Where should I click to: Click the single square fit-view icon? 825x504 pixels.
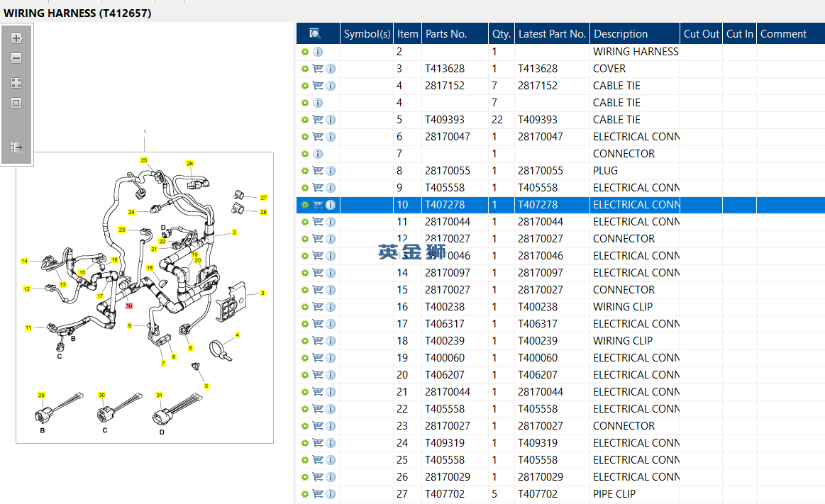pos(16,103)
